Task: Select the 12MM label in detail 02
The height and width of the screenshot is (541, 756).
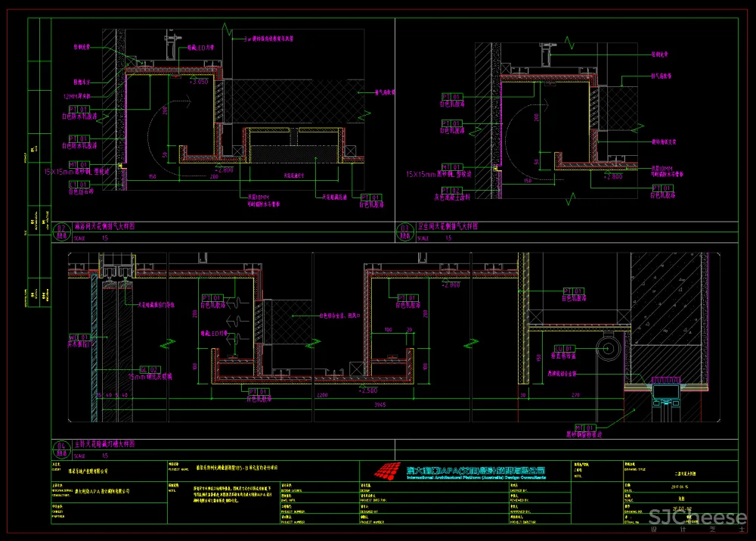Action: point(76,97)
